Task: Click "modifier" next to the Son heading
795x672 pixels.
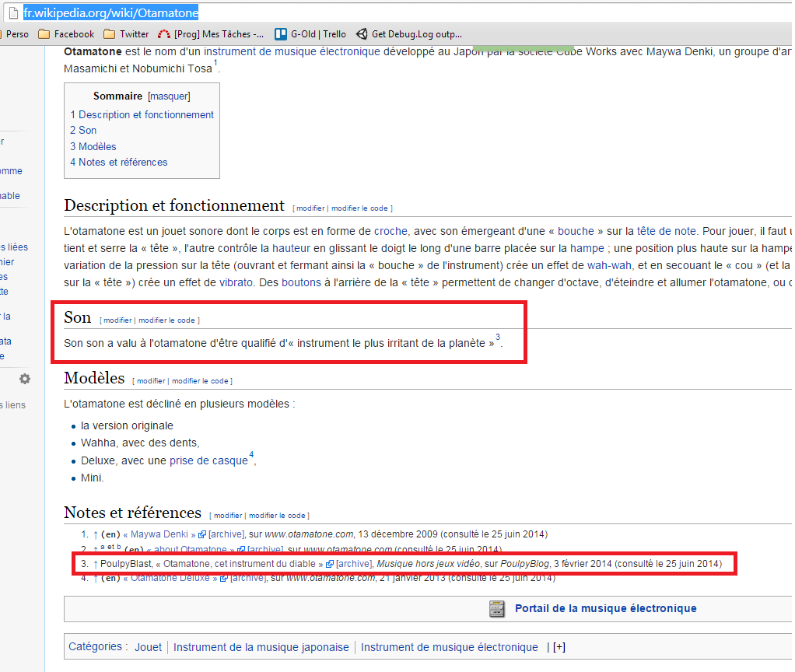Action: tap(117, 320)
